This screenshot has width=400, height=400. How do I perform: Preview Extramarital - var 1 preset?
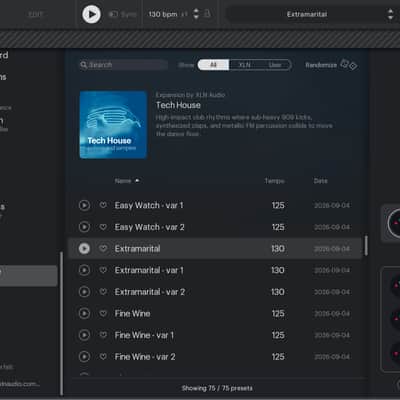(84, 270)
